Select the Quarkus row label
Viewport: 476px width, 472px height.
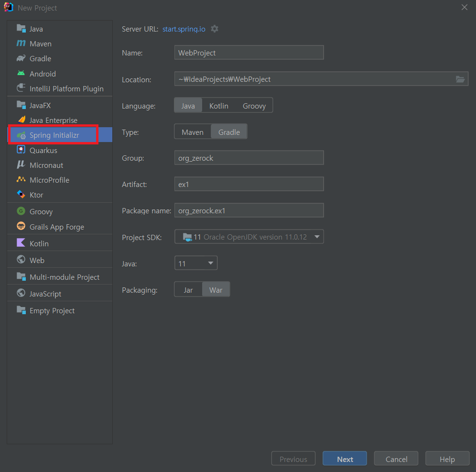pos(43,150)
